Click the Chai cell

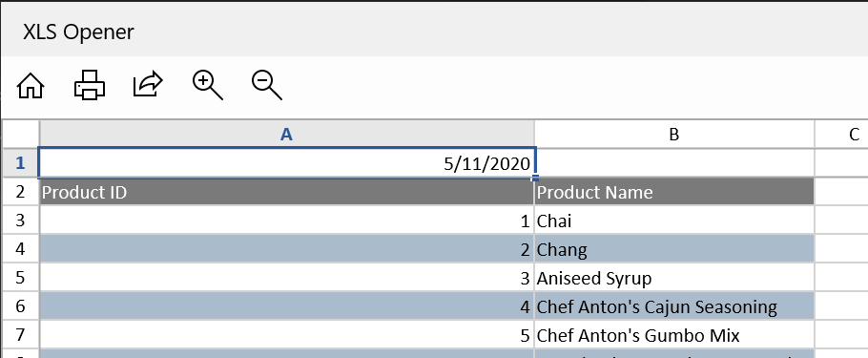(674, 221)
